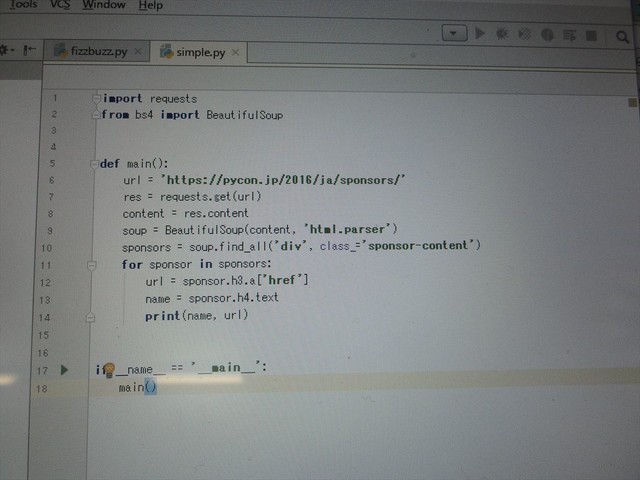Open the project panel settings gear
This screenshot has width=640, height=480.
pos(4,50)
